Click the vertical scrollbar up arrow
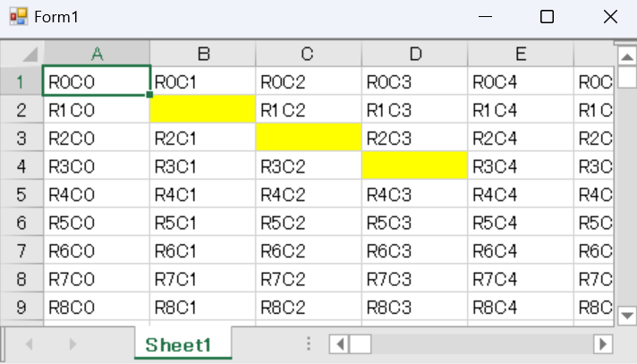The width and height of the screenshot is (637, 364). pyautogui.click(x=627, y=56)
